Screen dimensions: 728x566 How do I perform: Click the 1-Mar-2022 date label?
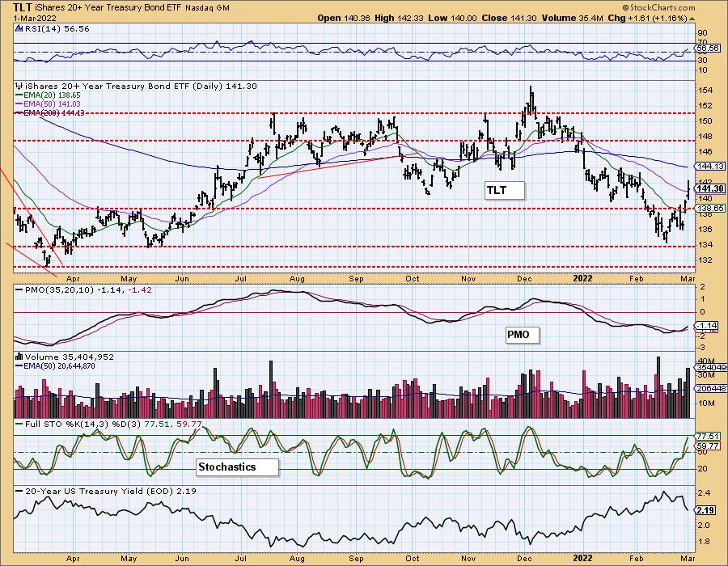tap(35, 18)
